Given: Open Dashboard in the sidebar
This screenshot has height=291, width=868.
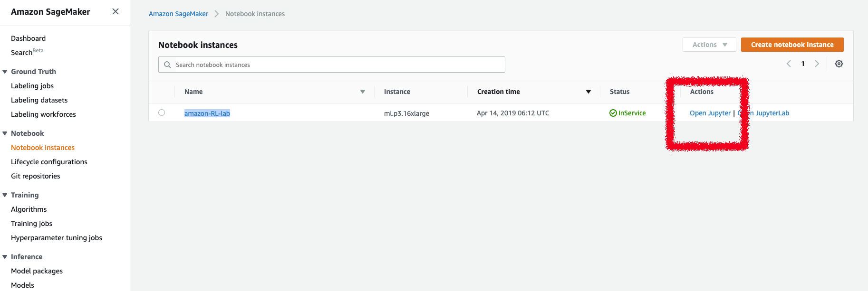Looking at the screenshot, I should click(29, 38).
